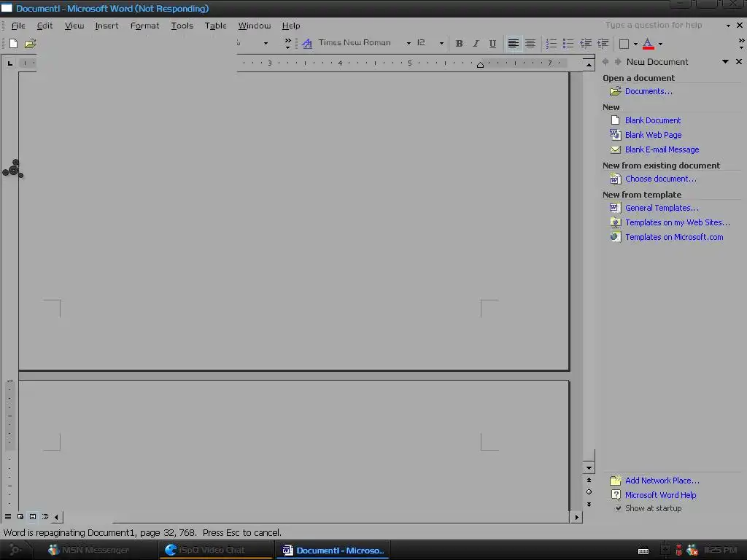This screenshot has width=747, height=560.
Task: Apply the red font color
Action: (x=648, y=44)
